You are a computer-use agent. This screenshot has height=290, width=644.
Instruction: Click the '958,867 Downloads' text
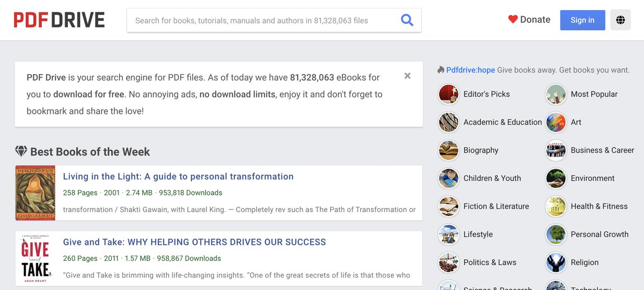[189, 258]
